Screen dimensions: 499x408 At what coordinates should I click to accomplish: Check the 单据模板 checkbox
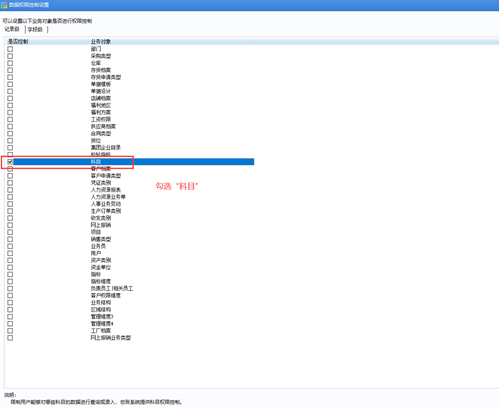coord(10,84)
